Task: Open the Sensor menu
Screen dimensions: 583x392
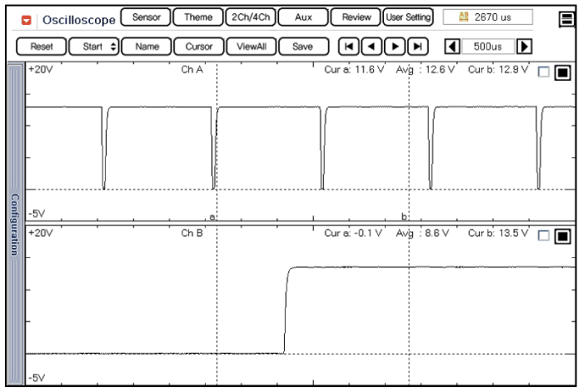Action: pyautogui.click(x=146, y=17)
